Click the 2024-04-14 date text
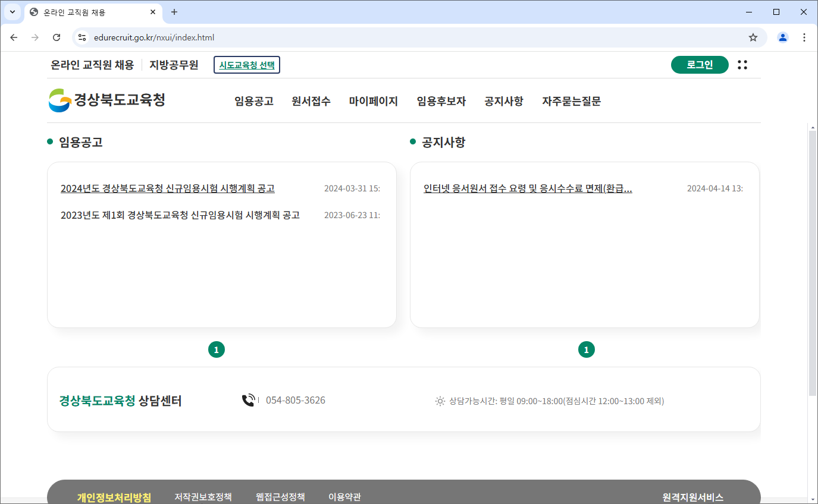 (715, 188)
